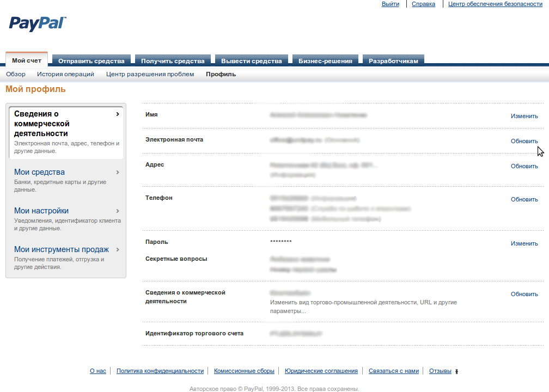Screen dimensions: 549x392
Task: Click Отзывы footer link
Action: (x=440, y=371)
